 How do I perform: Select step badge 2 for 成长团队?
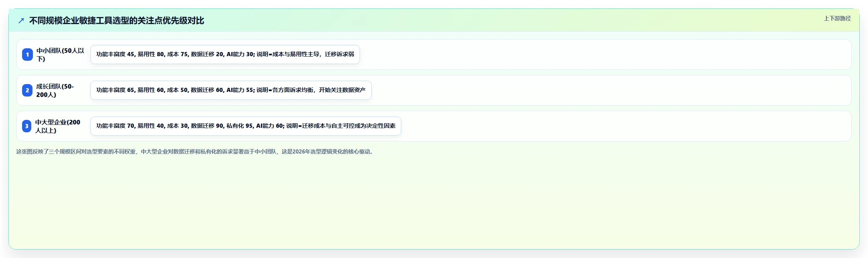click(x=28, y=90)
